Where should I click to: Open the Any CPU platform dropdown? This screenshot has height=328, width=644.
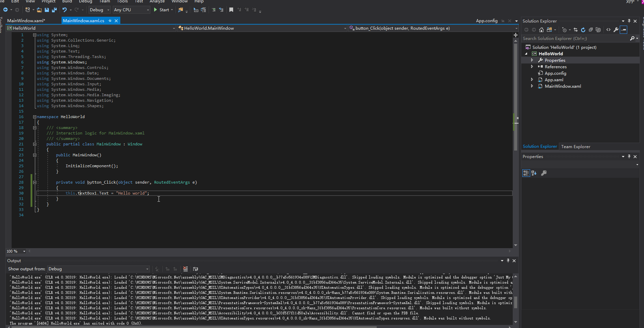pyautogui.click(x=132, y=10)
